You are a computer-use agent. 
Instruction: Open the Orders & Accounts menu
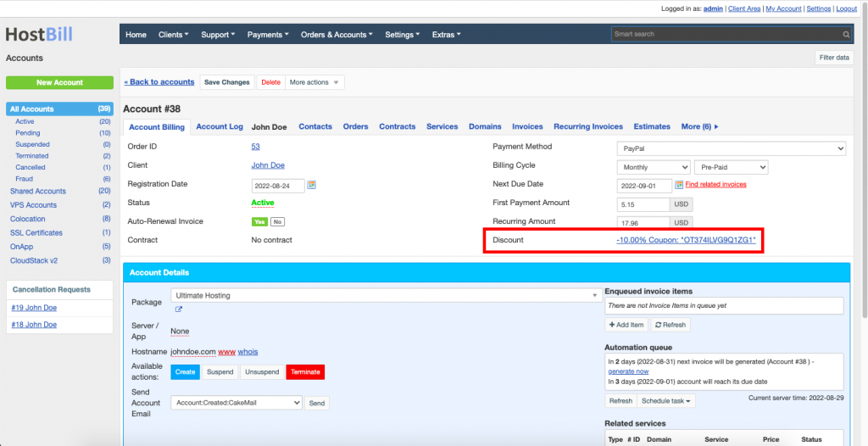337,35
